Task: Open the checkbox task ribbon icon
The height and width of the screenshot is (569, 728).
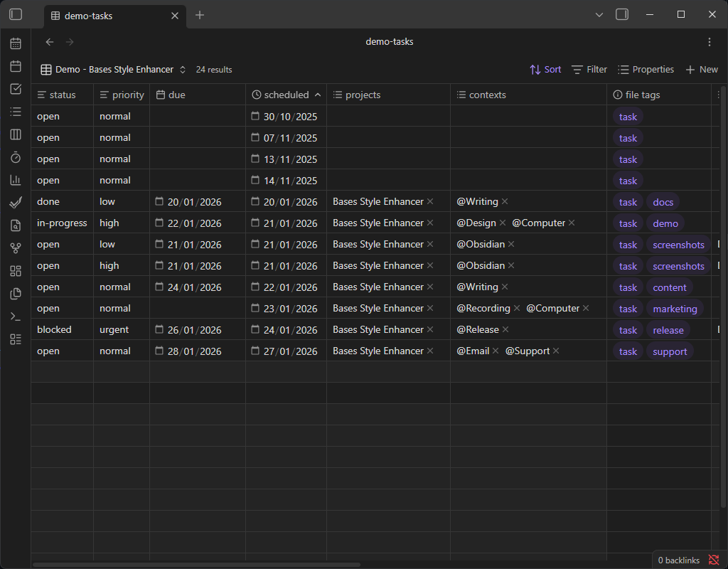Action: 16,89
